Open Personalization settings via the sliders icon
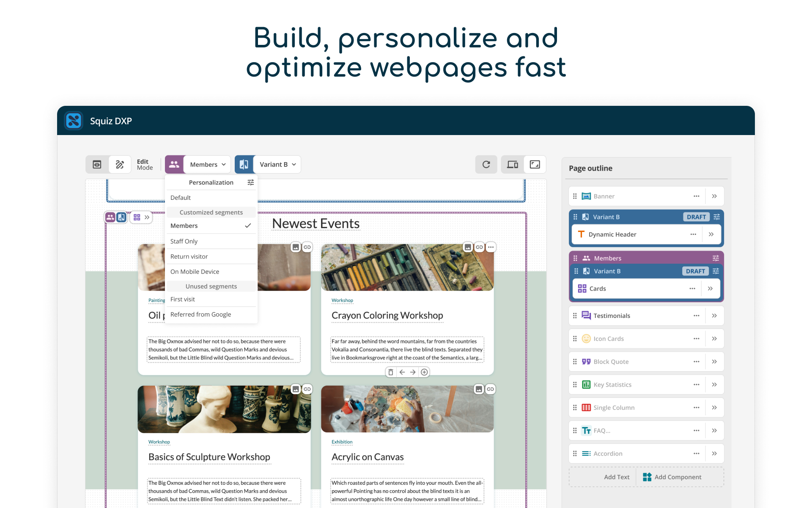Screen dimensions: 812x508 tap(250, 182)
